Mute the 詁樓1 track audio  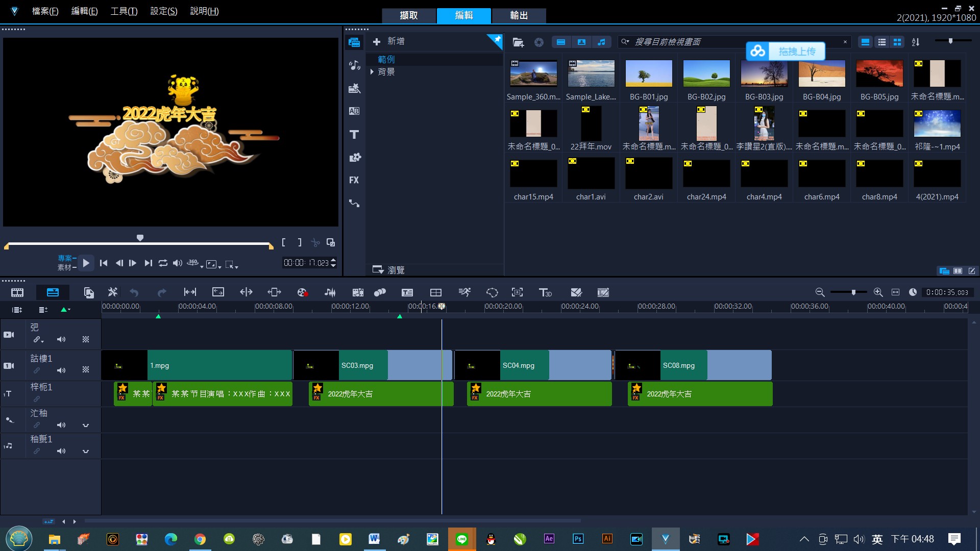(61, 371)
